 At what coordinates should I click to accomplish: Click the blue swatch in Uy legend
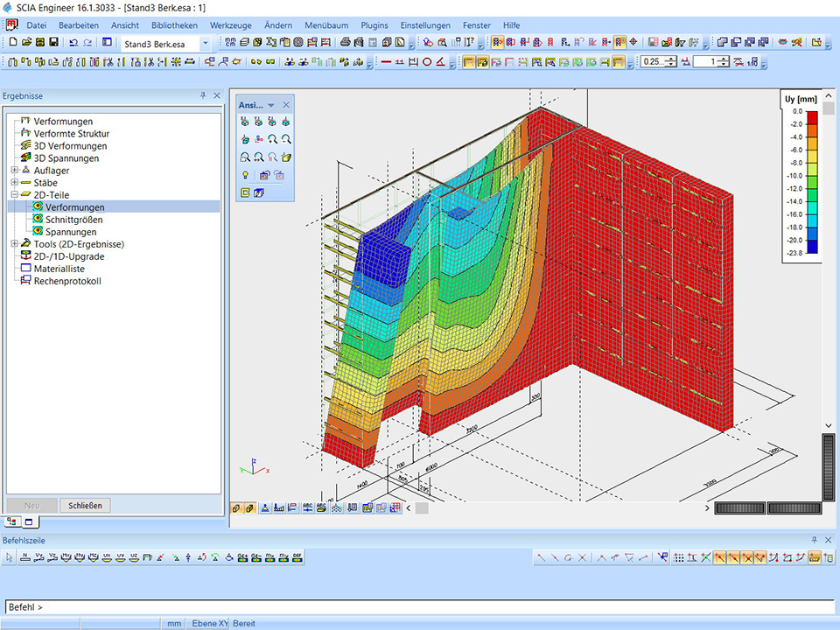[x=813, y=247]
